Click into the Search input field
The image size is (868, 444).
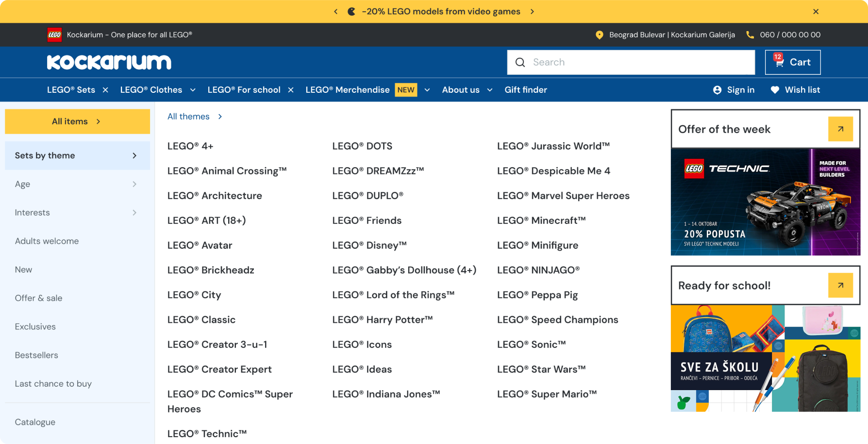pos(641,63)
